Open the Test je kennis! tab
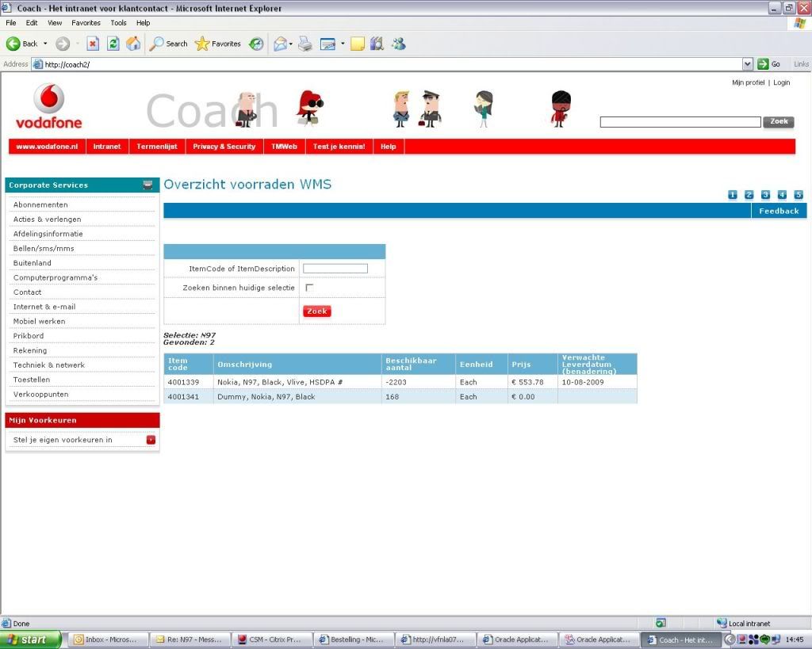The width and height of the screenshot is (812, 649). (x=339, y=147)
